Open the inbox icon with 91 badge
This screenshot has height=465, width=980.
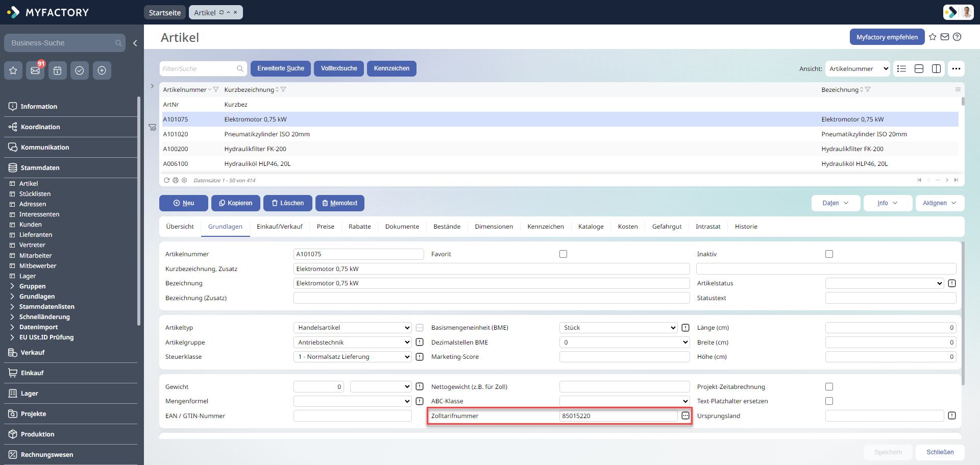(35, 70)
